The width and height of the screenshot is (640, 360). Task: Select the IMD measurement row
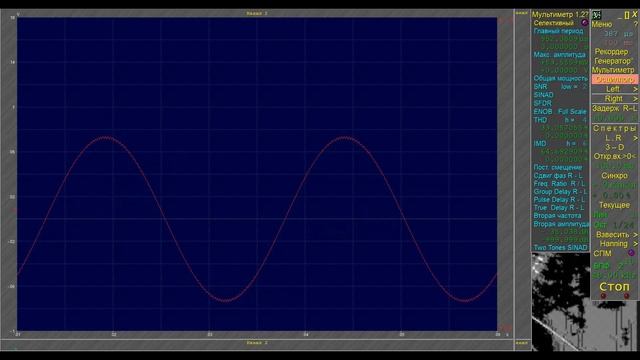(560, 144)
